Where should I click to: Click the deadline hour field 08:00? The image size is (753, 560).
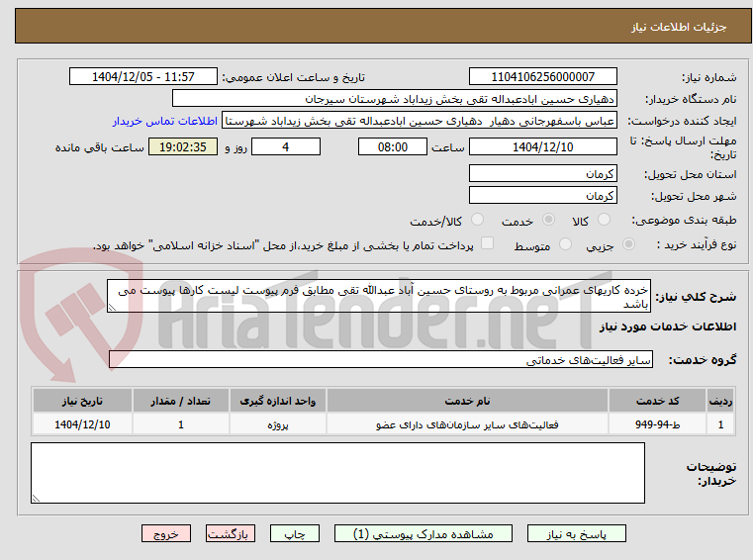tap(393, 147)
